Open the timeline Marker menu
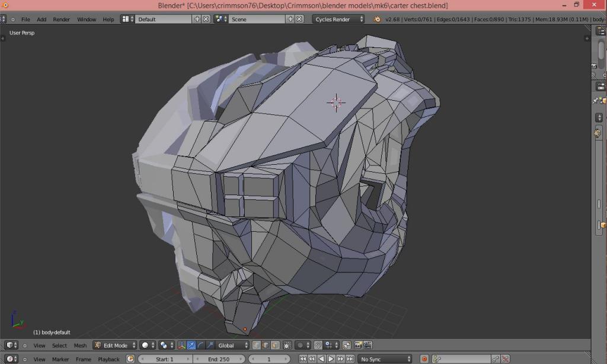The height and width of the screenshot is (364, 607). coord(60,359)
